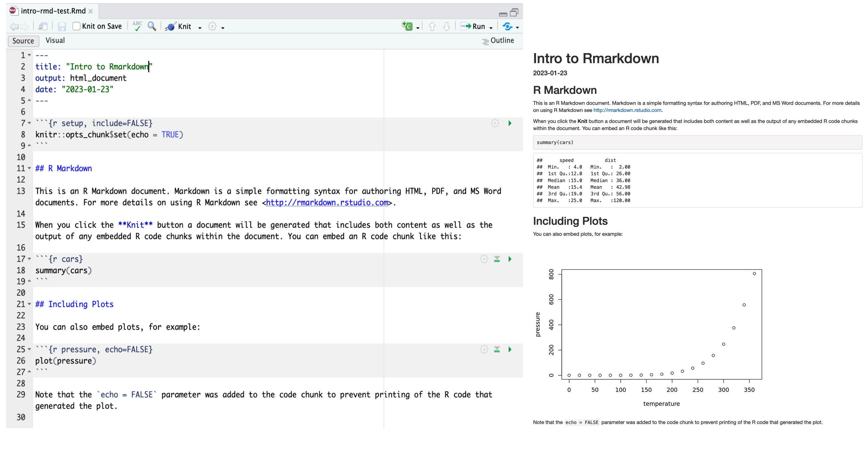868x450 pixels.
Task: Click the forward navigation arrow icon
Action: click(x=24, y=26)
